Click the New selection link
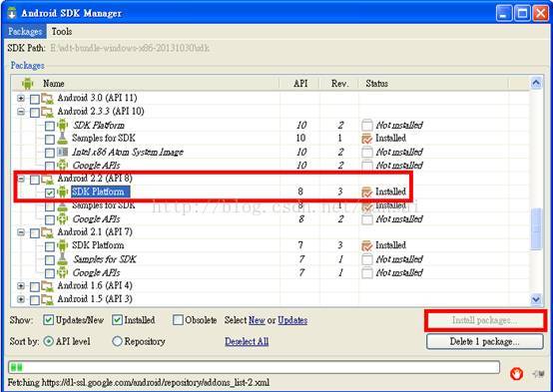This screenshot has width=553, height=392. [x=257, y=320]
